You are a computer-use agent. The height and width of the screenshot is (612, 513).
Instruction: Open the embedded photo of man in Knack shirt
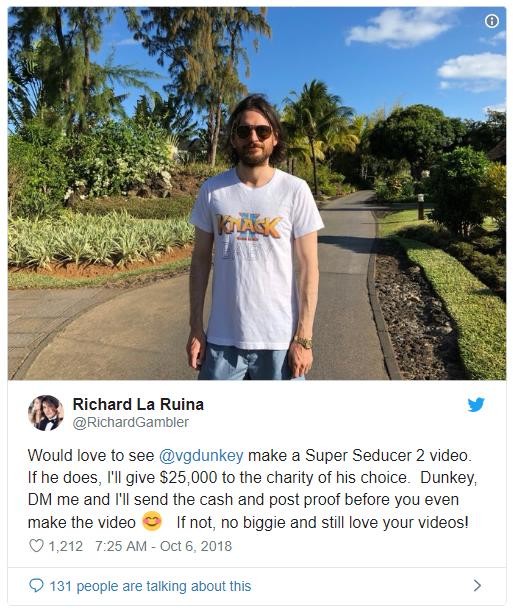[x=256, y=194]
